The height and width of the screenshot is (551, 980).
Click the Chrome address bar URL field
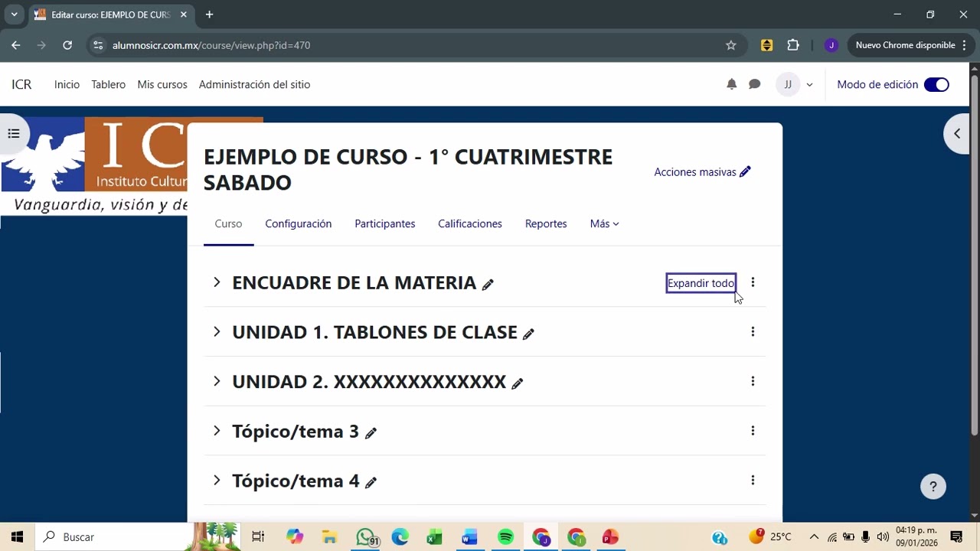click(x=413, y=45)
